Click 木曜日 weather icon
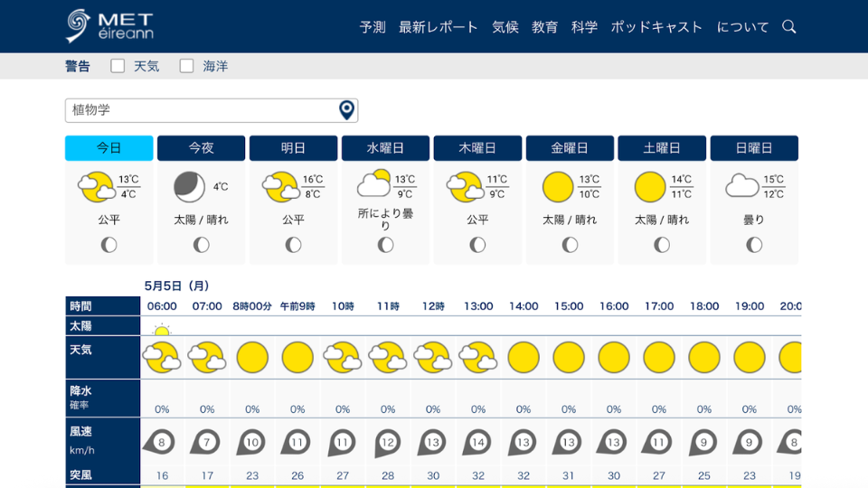 pyautogui.click(x=465, y=186)
